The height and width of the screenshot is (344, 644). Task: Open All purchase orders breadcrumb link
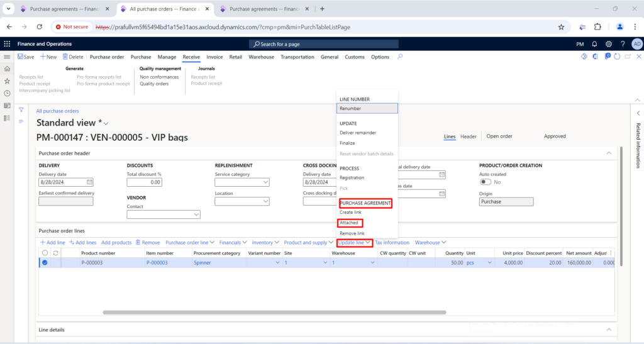[x=57, y=111]
